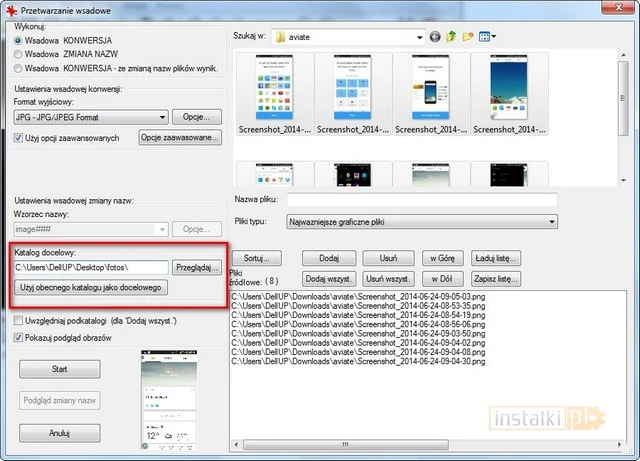Uncheck Pokazuj podgląd obrazów

(x=18, y=338)
